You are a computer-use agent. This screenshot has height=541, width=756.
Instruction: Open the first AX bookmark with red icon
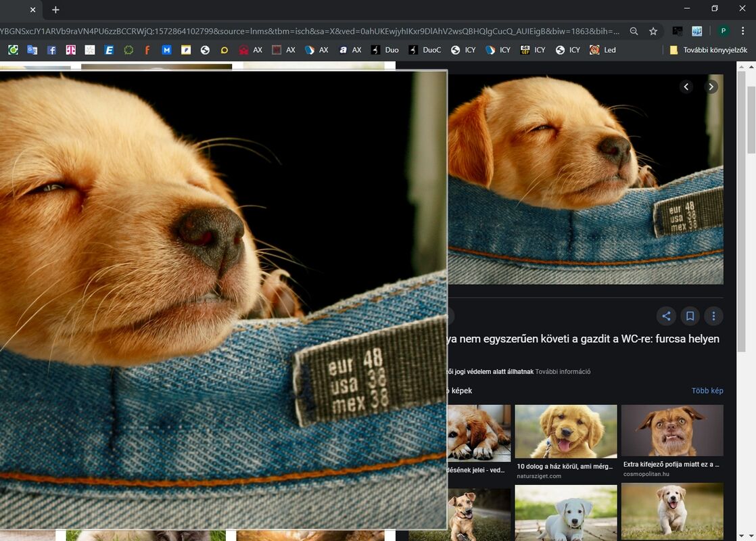click(x=251, y=49)
